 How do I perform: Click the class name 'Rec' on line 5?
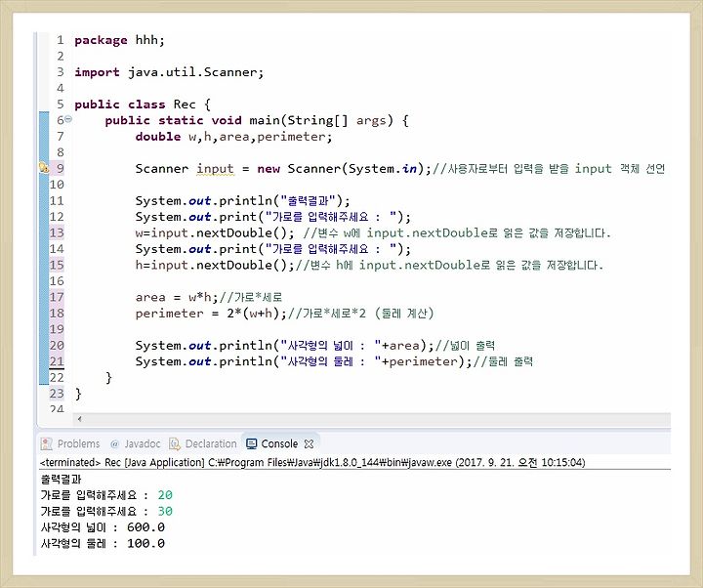click(x=185, y=105)
